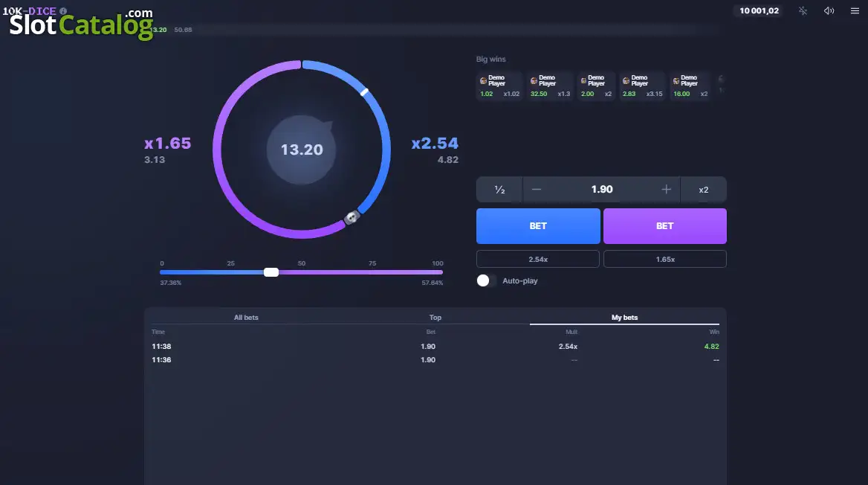Increase bet with the plus icon
The width and height of the screenshot is (868, 485).
[666, 190]
